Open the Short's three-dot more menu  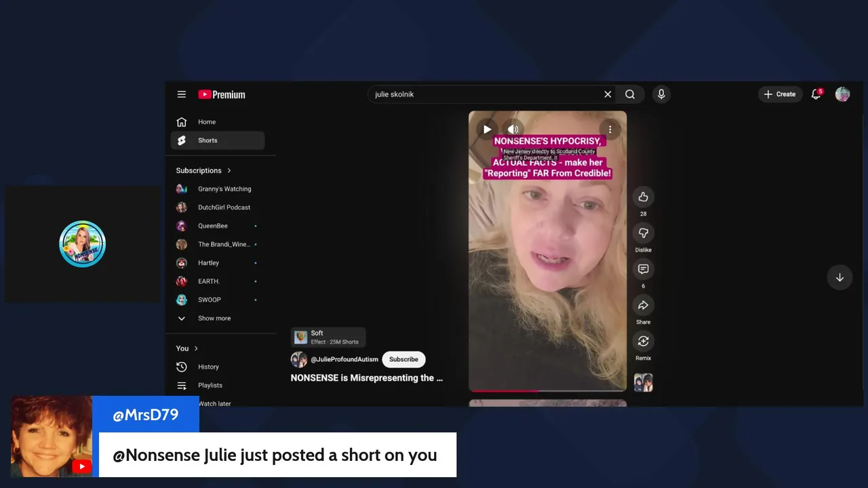point(610,129)
